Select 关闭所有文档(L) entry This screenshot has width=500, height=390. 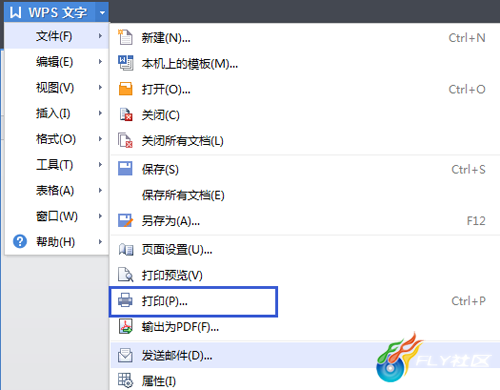click(305, 141)
